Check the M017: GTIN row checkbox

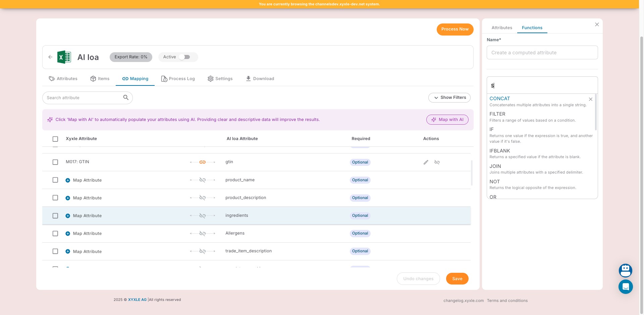click(x=55, y=162)
